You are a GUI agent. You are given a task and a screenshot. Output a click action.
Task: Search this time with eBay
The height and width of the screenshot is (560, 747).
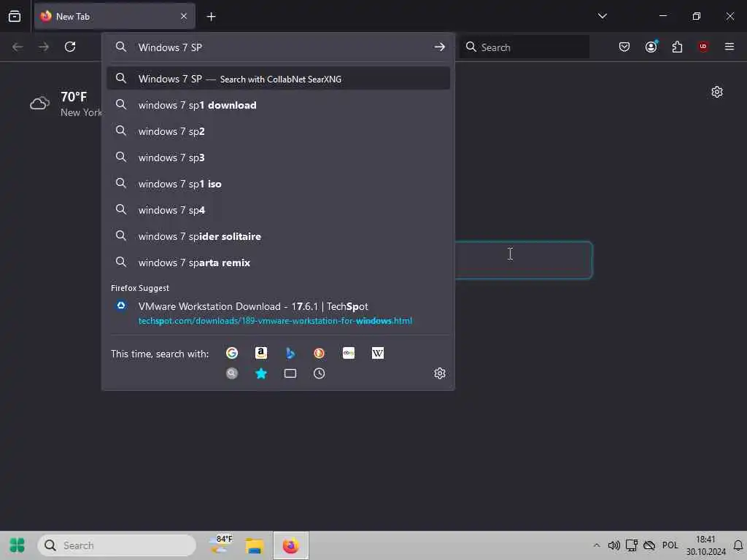pyautogui.click(x=348, y=353)
